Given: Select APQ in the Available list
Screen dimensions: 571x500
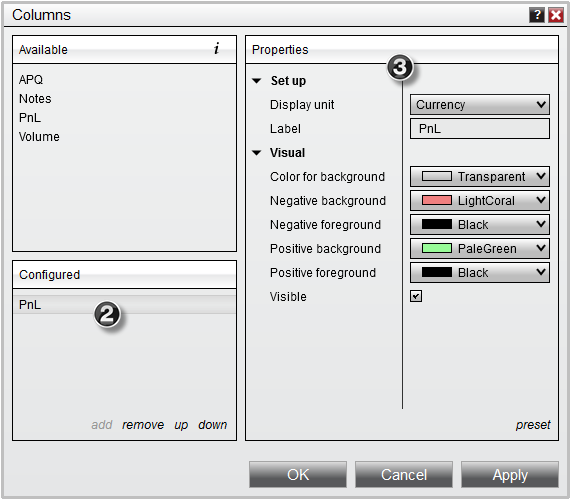Looking at the screenshot, I should (31, 79).
